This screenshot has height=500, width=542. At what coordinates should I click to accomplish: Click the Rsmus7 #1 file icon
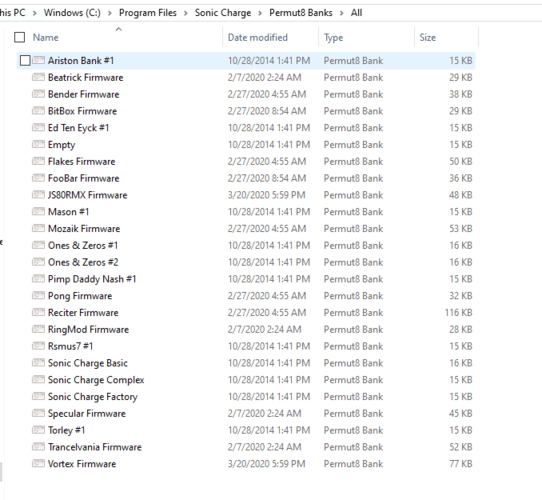[38, 346]
